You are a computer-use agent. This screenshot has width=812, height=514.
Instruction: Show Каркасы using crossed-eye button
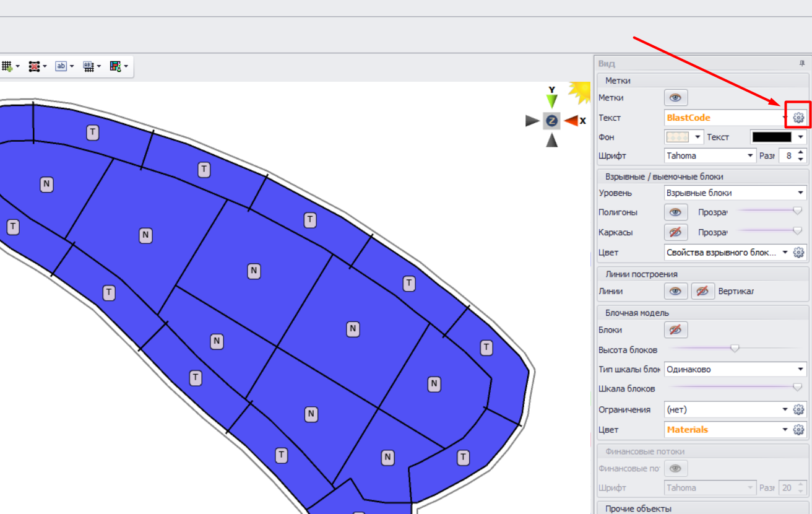675,232
